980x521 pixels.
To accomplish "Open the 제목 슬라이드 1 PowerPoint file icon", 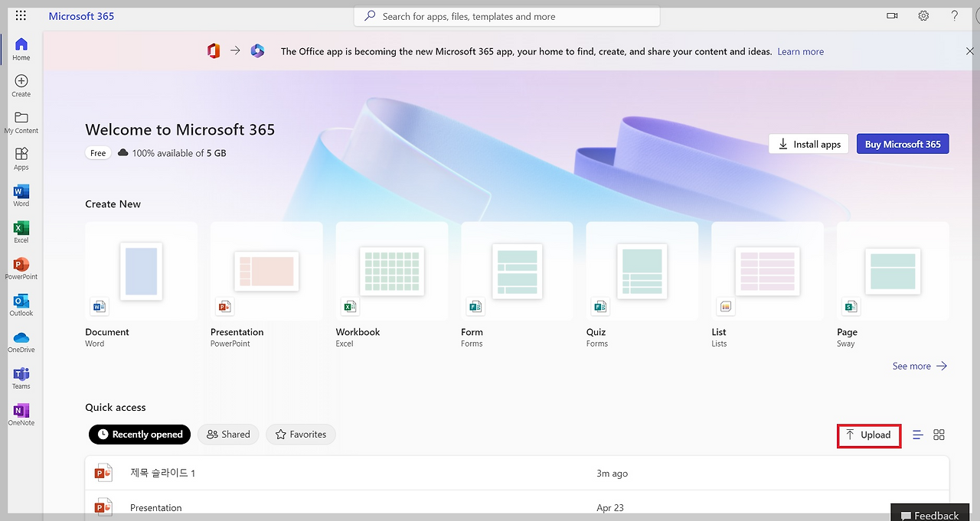I will tap(103, 473).
